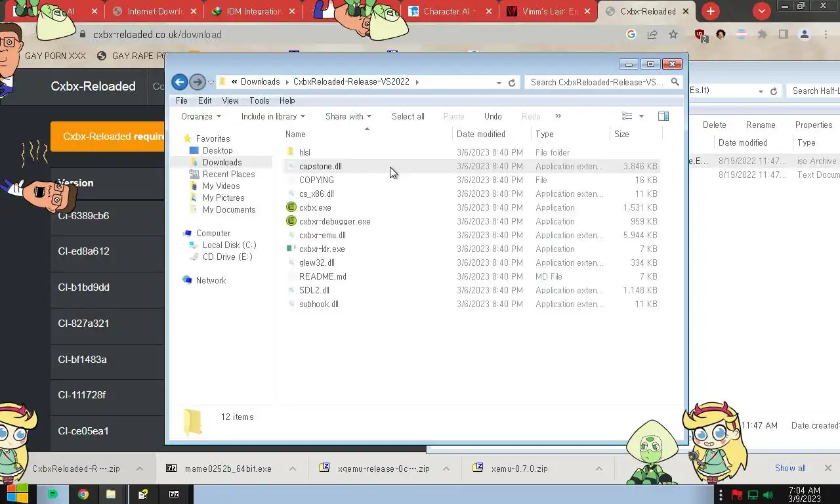Open the View menu in Explorer

click(x=230, y=100)
